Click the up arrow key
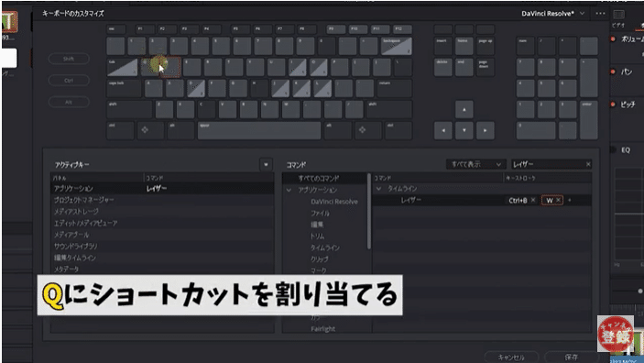Viewport: 644px width, 363px height. (464, 109)
